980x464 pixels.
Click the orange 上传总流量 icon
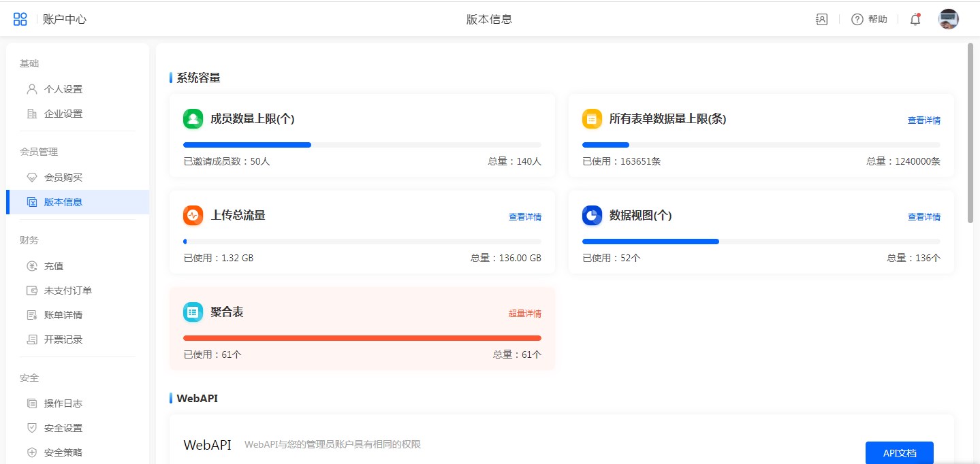click(x=193, y=215)
